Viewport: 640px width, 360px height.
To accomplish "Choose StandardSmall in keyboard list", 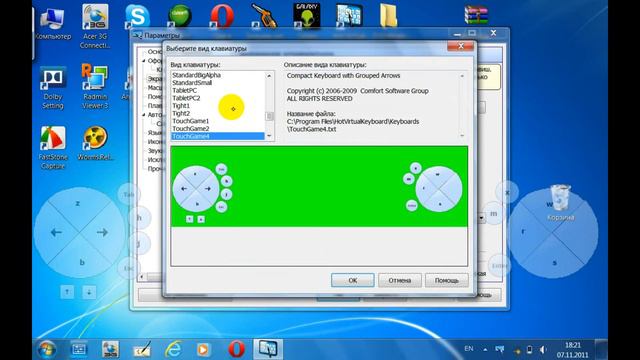I will coord(218,83).
